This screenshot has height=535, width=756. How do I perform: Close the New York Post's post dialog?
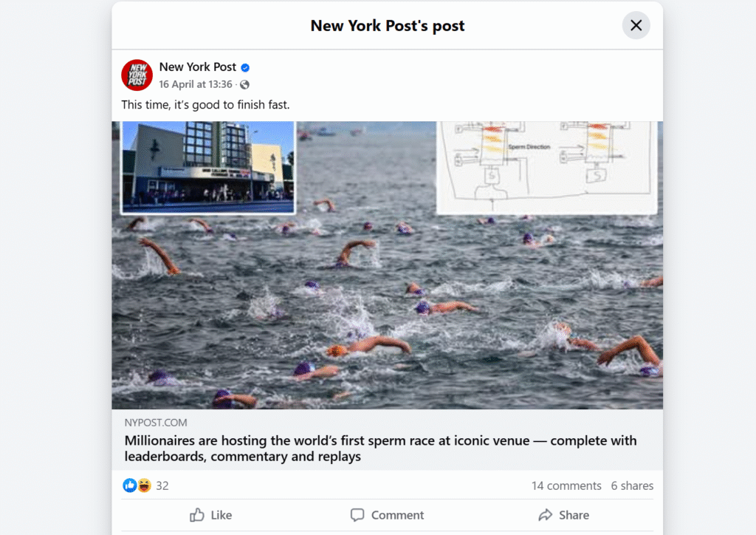636,25
